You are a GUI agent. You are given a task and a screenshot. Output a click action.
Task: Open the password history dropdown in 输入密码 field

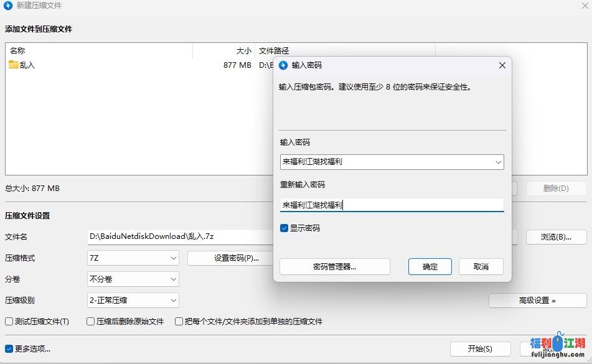498,161
